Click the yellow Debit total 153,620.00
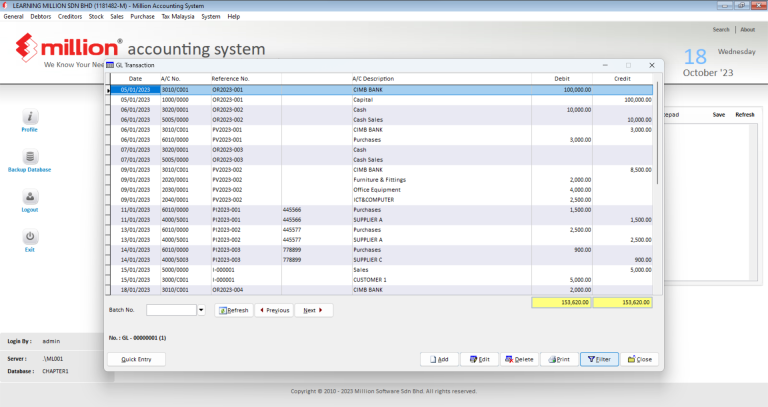 pos(562,303)
